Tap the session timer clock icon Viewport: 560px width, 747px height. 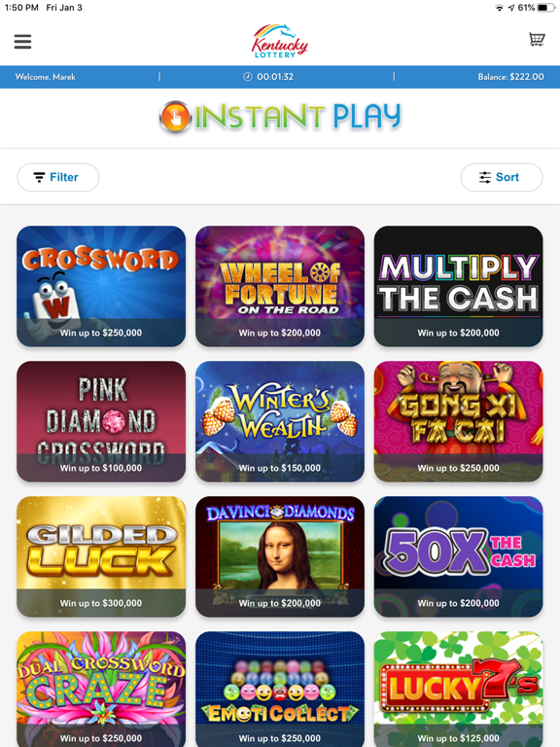pos(248,77)
